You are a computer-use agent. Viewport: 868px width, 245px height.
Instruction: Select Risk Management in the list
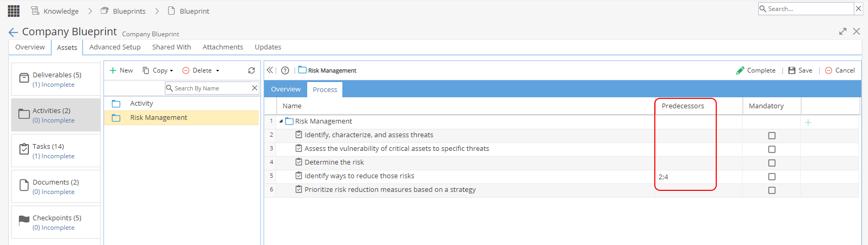[182, 118]
